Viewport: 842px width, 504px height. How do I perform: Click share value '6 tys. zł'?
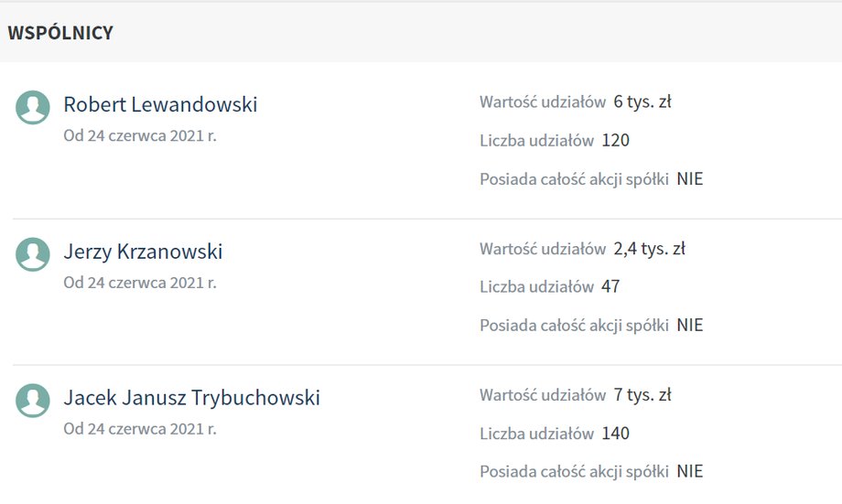pos(642,102)
